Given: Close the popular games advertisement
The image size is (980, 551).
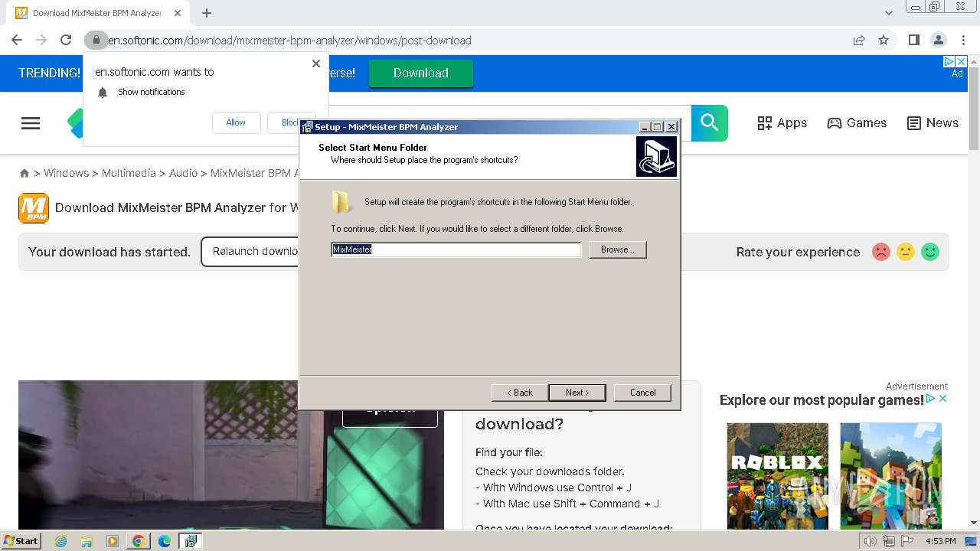Looking at the screenshot, I should coord(943,399).
